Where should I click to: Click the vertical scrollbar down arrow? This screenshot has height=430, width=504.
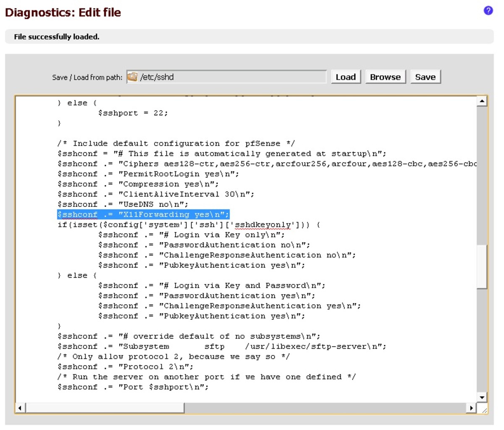tap(482, 397)
